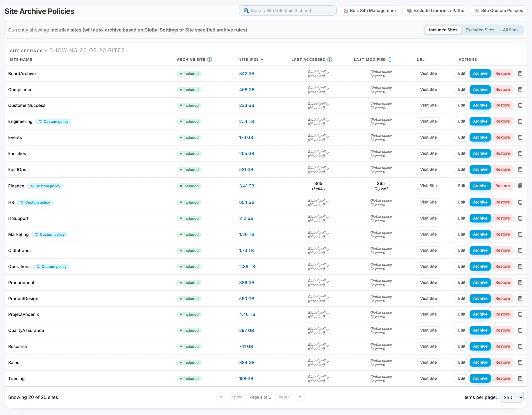Image resolution: width=532 pixels, height=415 pixels.
Task: Click the 842 GB size of BoardArchive
Action: 247,74
